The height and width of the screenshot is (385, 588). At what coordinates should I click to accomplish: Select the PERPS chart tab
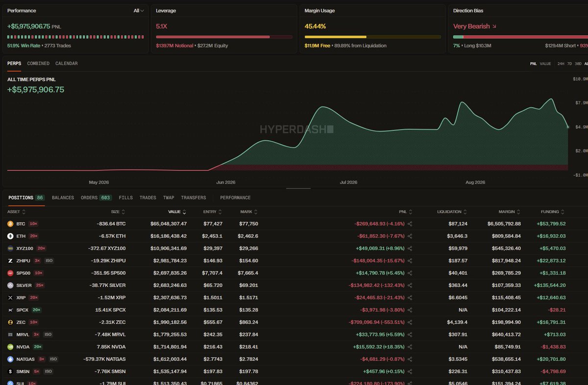tap(14, 64)
